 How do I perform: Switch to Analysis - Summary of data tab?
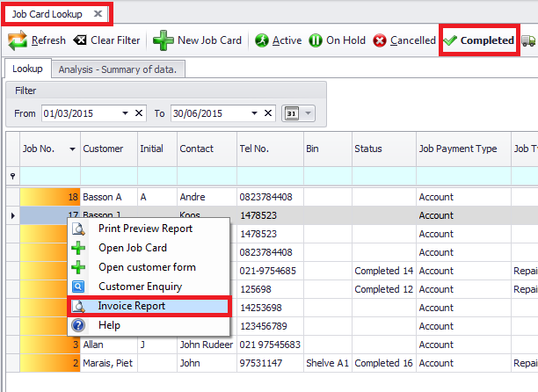click(x=118, y=69)
